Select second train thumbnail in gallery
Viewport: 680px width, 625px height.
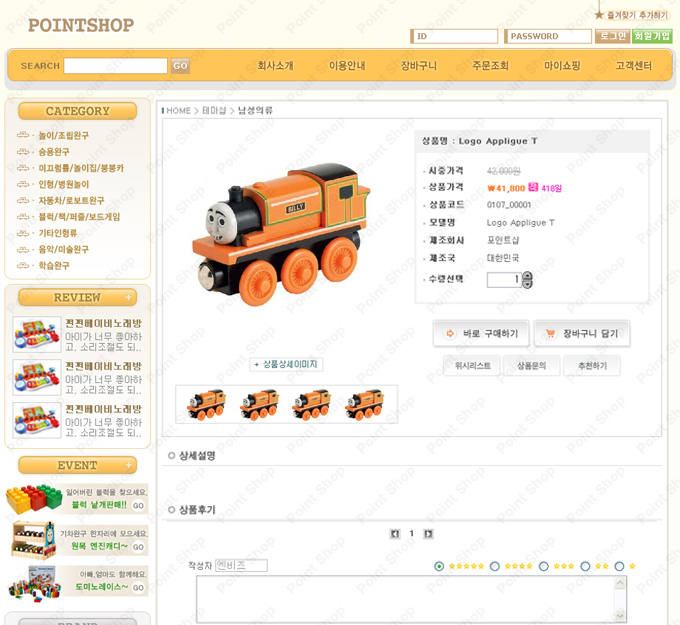(259, 404)
